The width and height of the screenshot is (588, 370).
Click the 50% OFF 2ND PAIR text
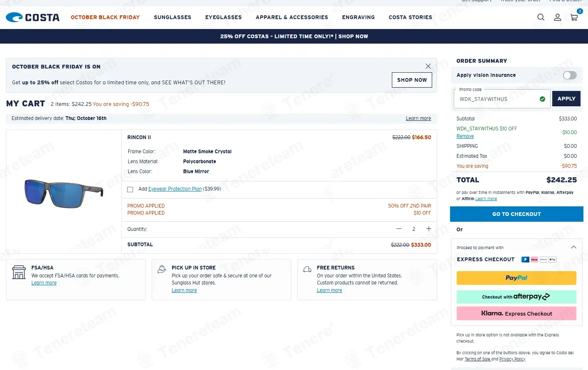pos(409,206)
